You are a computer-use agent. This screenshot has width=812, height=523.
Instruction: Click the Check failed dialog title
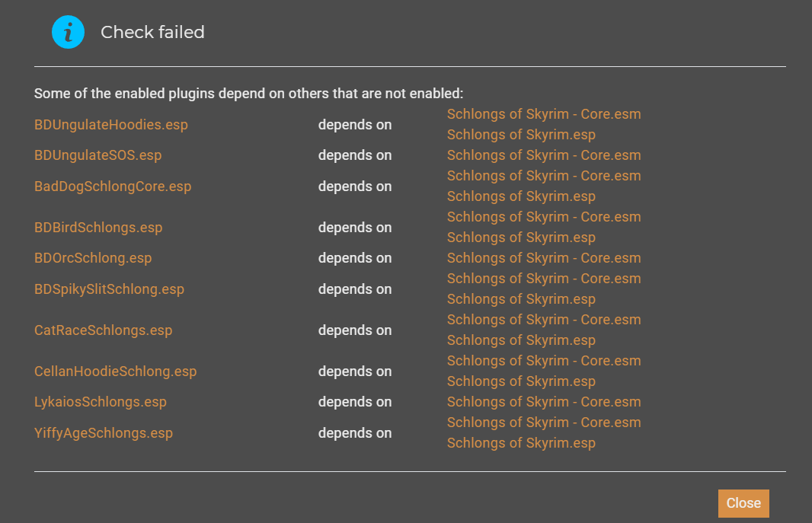click(x=152, y=32)
